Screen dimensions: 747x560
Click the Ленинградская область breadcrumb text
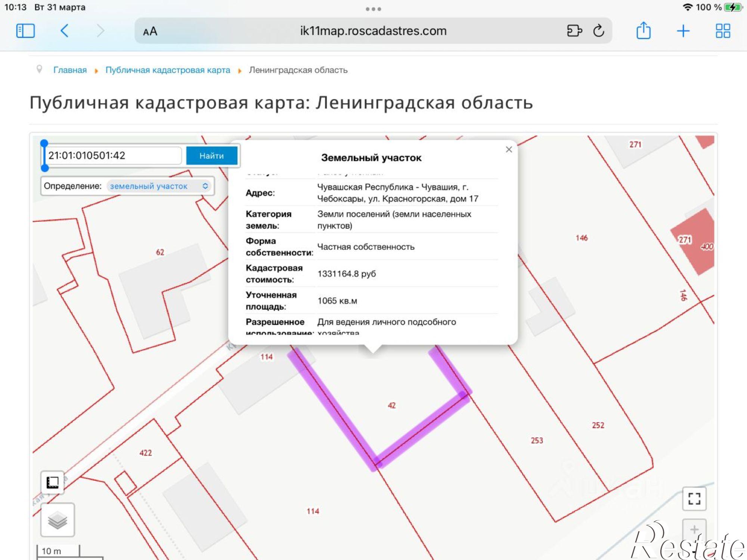point(298,70)
